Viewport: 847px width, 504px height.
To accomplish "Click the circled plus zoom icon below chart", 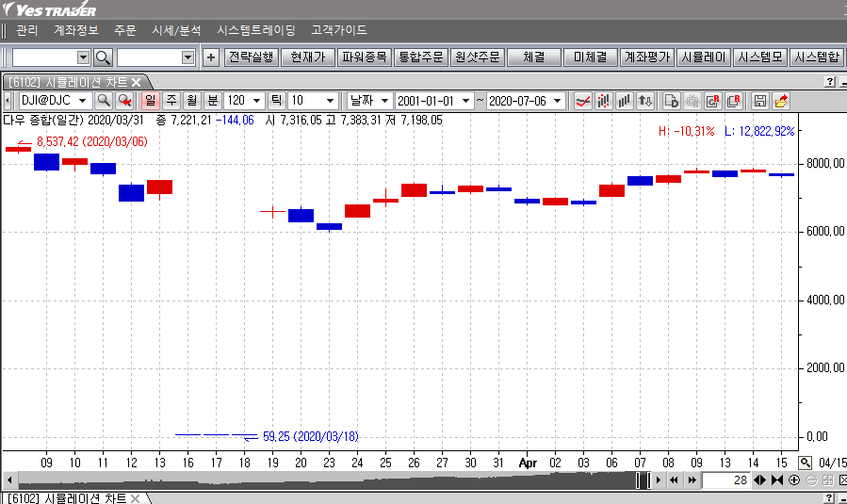I will [794, 480].
